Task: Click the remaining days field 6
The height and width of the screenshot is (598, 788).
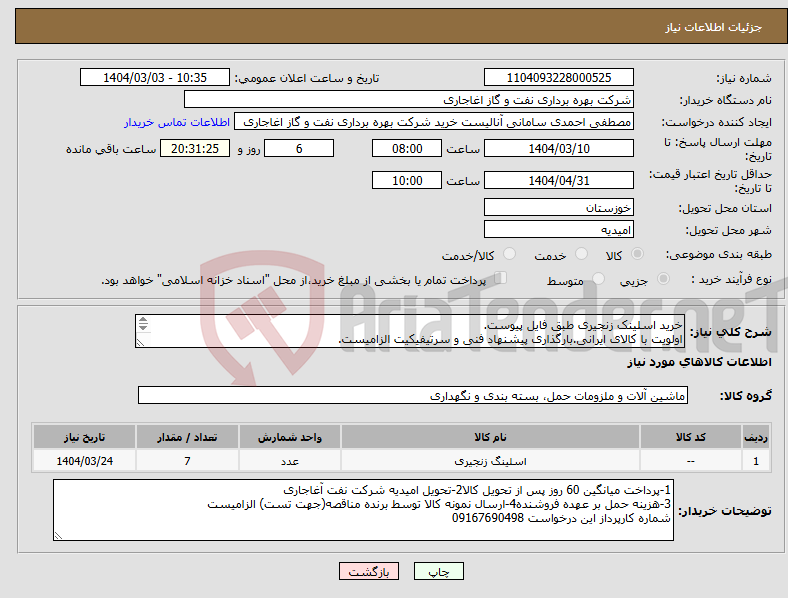Action: click(x=299, y=148)
